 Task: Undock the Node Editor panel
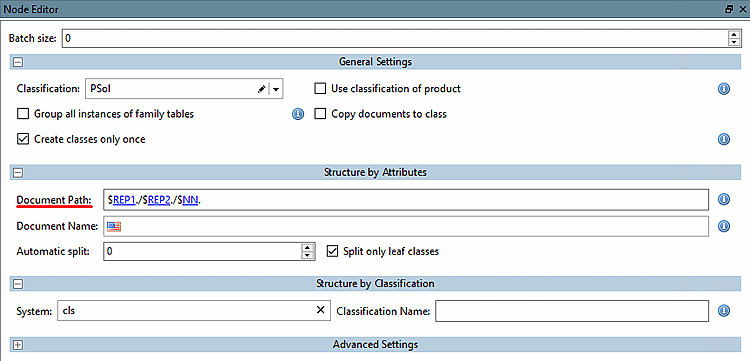tap(729, 9)
